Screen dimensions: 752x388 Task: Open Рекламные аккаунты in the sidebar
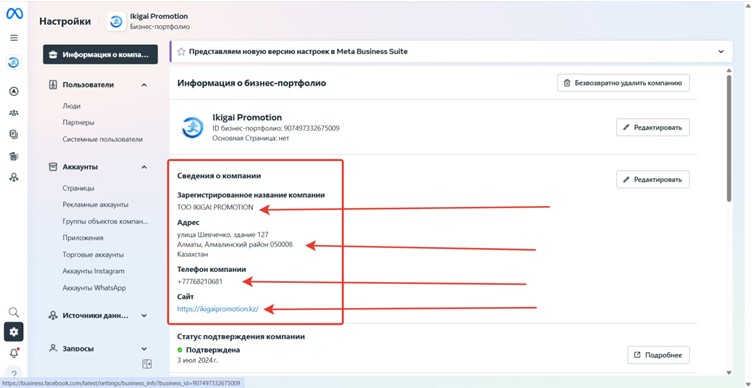pos(95,205)
